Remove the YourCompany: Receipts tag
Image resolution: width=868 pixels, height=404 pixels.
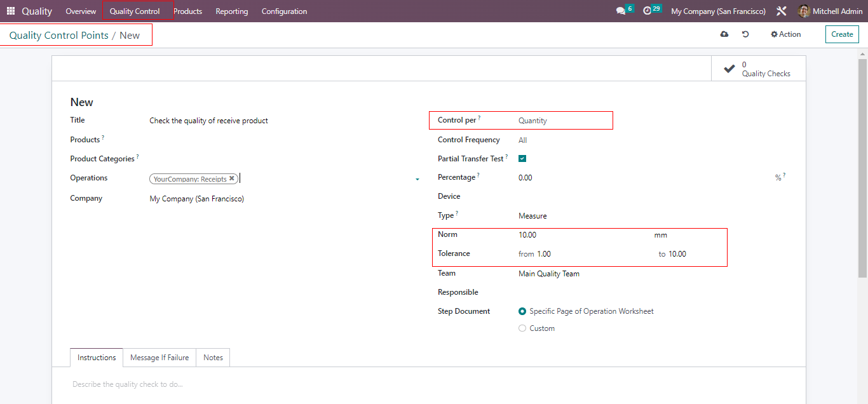[x=232, y=179]
